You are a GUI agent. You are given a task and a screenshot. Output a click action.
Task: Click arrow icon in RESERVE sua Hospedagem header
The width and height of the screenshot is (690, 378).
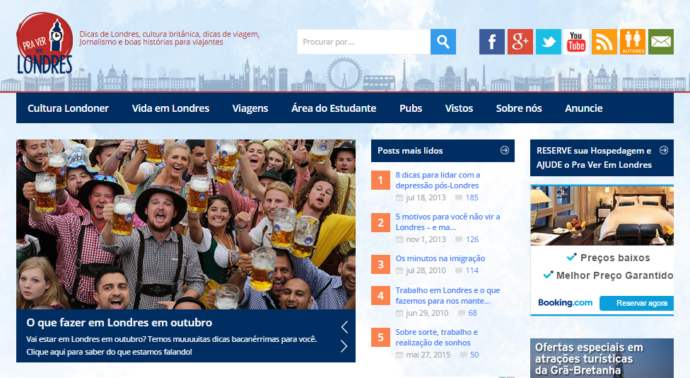664,150
